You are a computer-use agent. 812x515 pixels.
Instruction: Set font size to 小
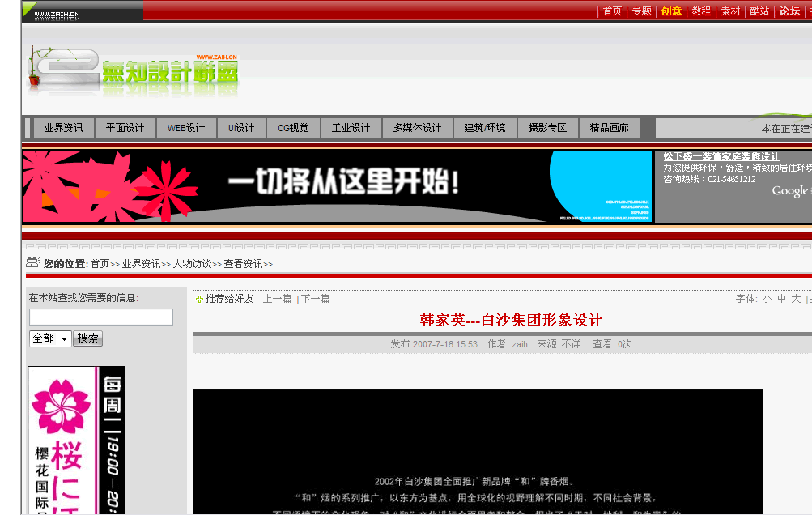click(767, 299)
